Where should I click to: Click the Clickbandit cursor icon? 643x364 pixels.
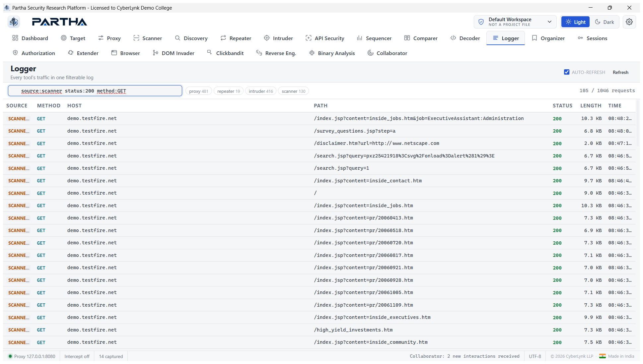(209, 52)
